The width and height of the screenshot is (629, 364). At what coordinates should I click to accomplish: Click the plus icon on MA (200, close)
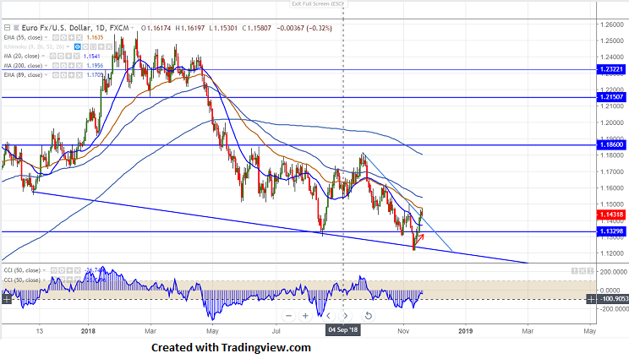[x=71, y=66]
